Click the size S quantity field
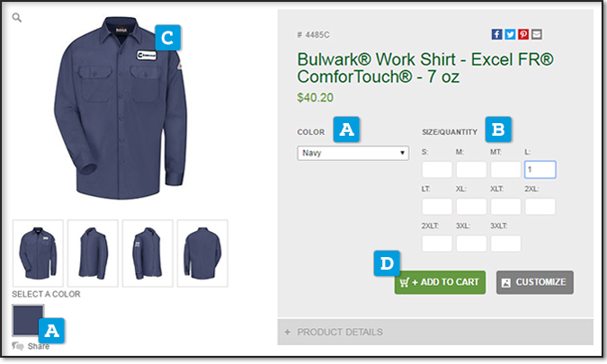607x364 pixels. pos(437,170)
